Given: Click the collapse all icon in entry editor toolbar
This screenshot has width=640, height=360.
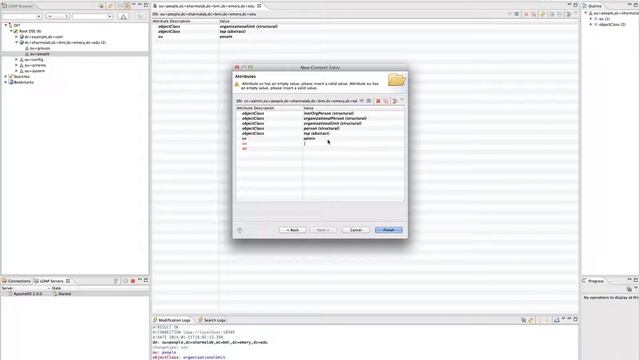Looking at the screenshot, I should (560, 14).
